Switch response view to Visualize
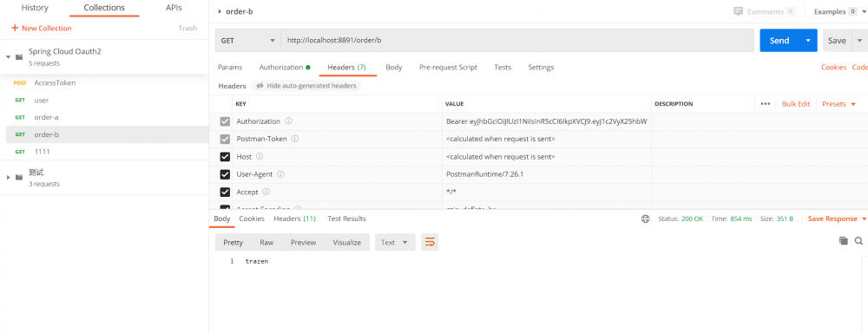 pos(347,242)
